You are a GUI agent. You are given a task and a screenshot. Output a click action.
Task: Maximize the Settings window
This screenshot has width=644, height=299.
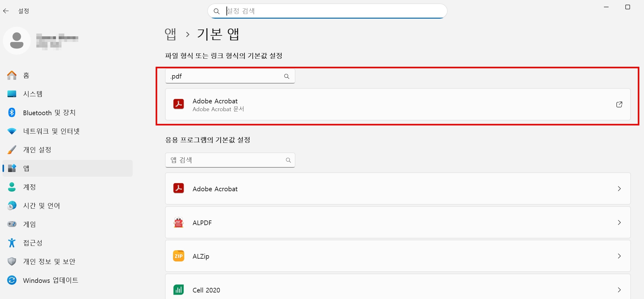click(628, 7)
